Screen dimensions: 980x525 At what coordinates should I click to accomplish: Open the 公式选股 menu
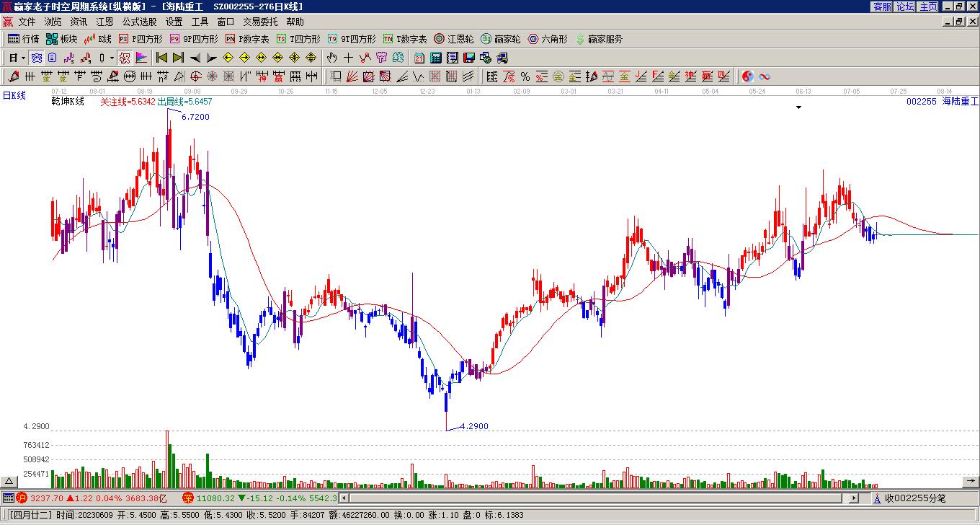[x=139, y=22]
